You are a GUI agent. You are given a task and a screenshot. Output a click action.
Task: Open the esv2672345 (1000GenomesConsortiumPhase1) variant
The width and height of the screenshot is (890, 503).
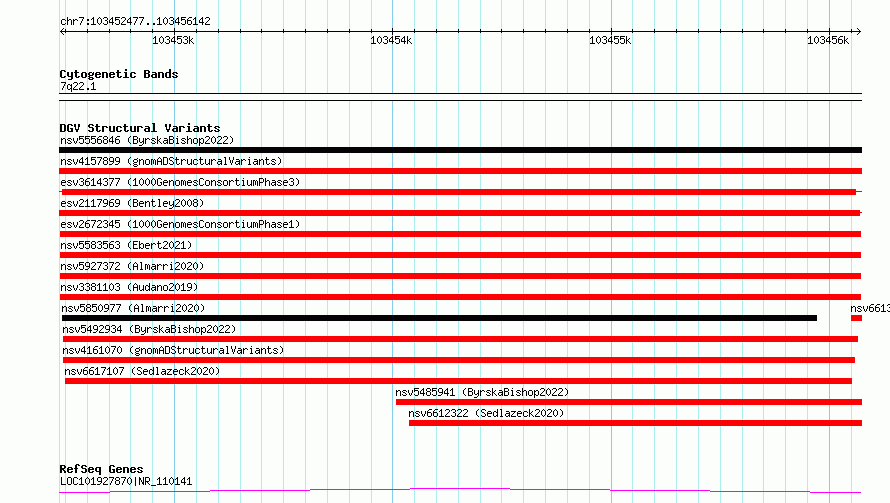click(180, 224)
